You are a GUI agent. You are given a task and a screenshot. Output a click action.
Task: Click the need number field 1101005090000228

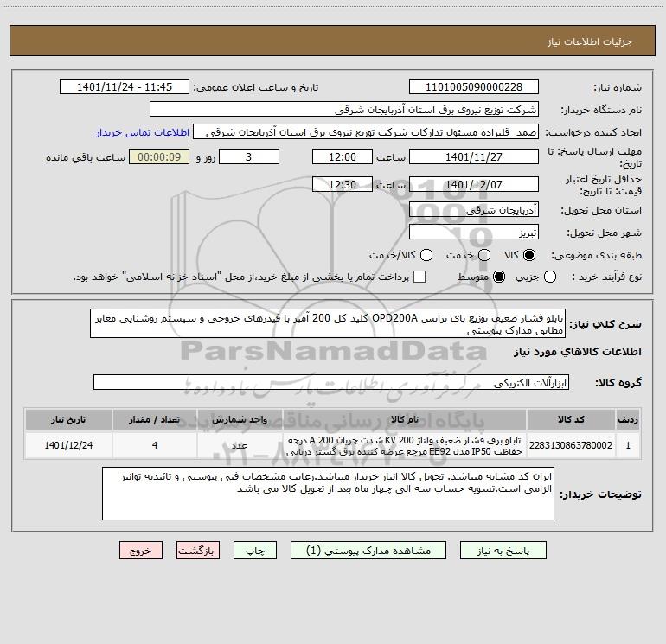coord(474,87)
